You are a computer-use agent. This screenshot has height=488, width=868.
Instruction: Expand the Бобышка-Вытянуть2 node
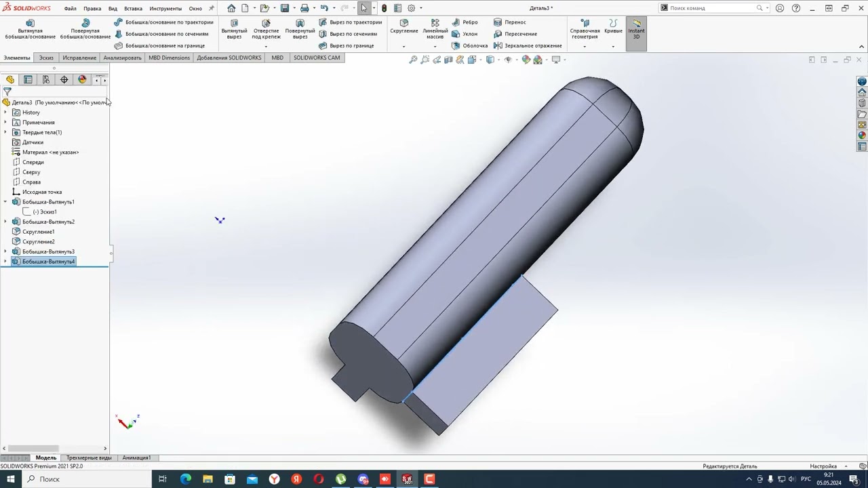coord(5,222)
